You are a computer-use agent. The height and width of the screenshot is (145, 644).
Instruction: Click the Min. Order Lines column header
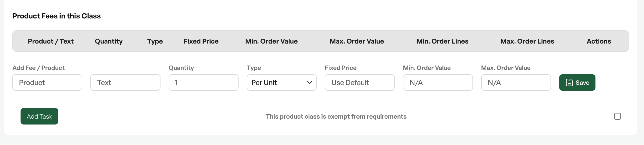pos(442,41)
